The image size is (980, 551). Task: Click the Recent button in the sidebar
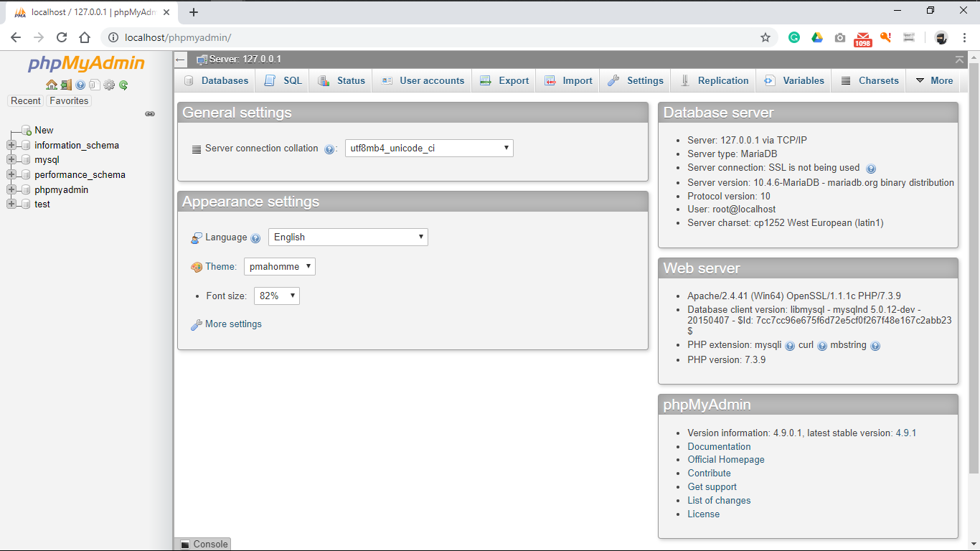click(26, 101)
